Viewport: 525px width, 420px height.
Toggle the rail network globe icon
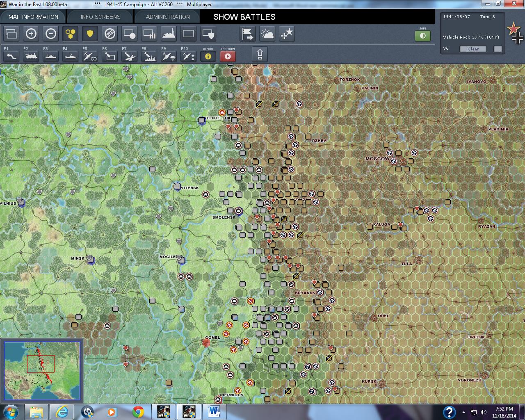click(110, 34)
